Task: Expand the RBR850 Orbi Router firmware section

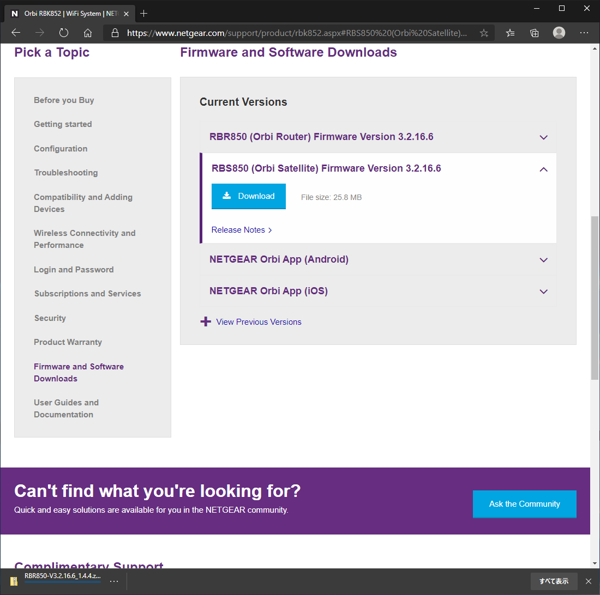Action: 378,137
